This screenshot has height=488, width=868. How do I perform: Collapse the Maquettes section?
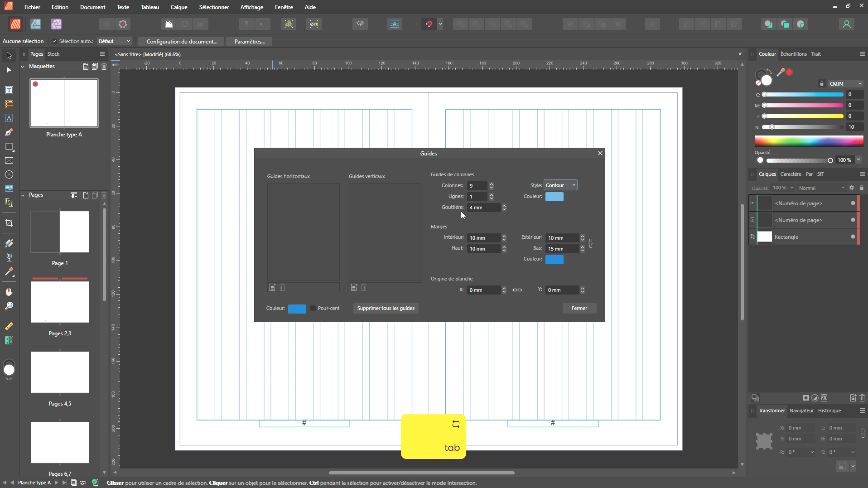23,67
